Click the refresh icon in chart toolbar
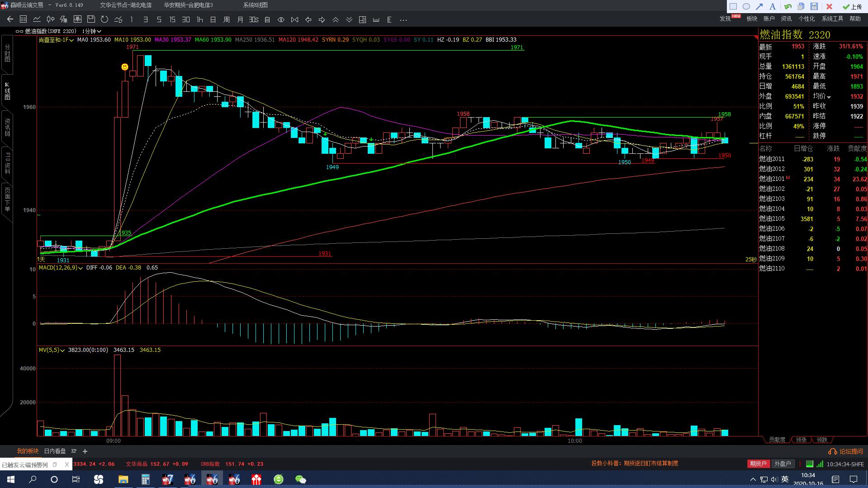The image size is (868, 488). point(104,19)
